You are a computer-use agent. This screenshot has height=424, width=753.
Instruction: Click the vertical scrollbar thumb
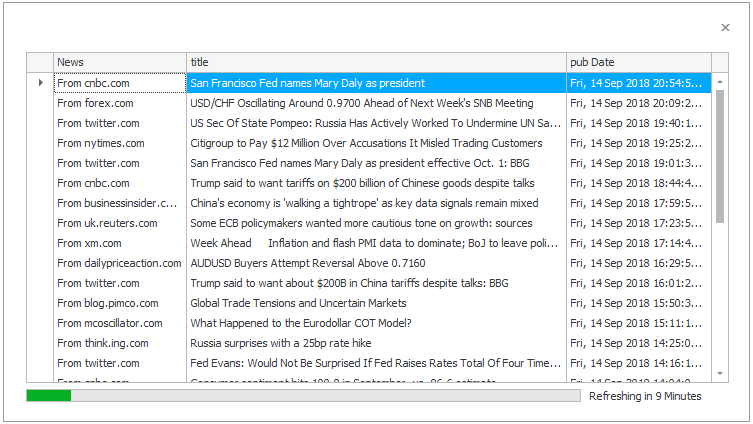pyautogui.click(x=720, y=155)
